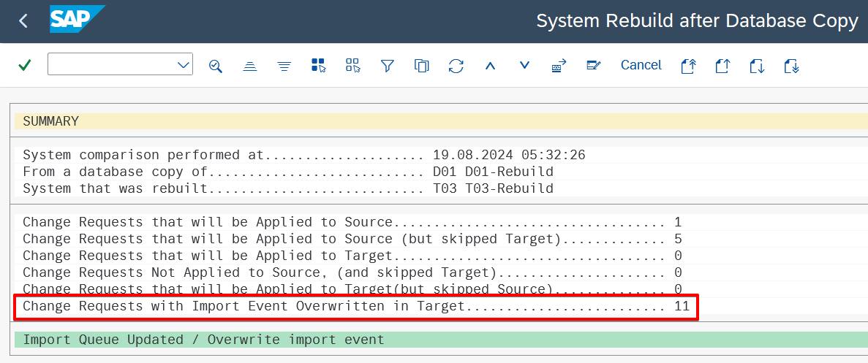This screenshot has height=363, width=868.
Task: Open the transaction command field dropdown
Action: [x=184, y=65]
